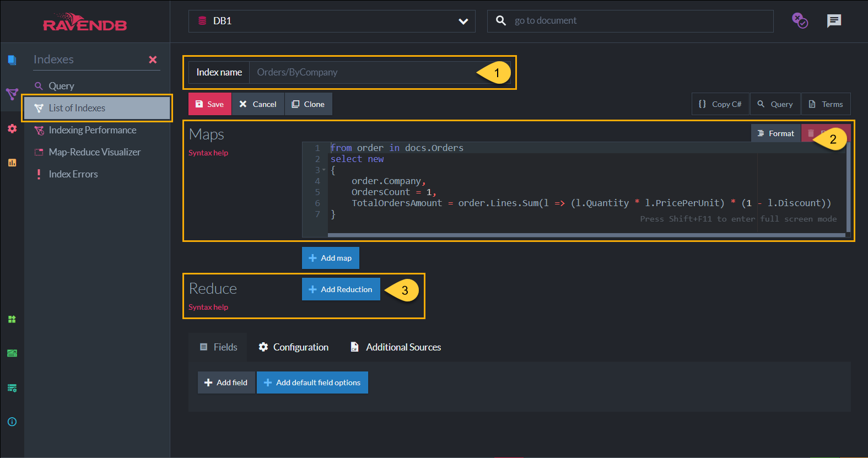Click the 'select new' code line

point(357,159)
